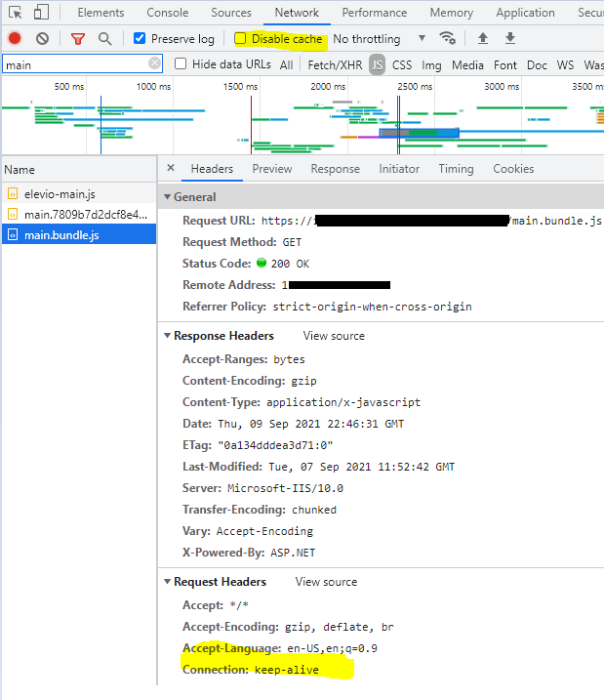Click the main.7809b7d2dcf8e4 file icon
This screenshot has height=700, width=604.
[x=13, y=214]
